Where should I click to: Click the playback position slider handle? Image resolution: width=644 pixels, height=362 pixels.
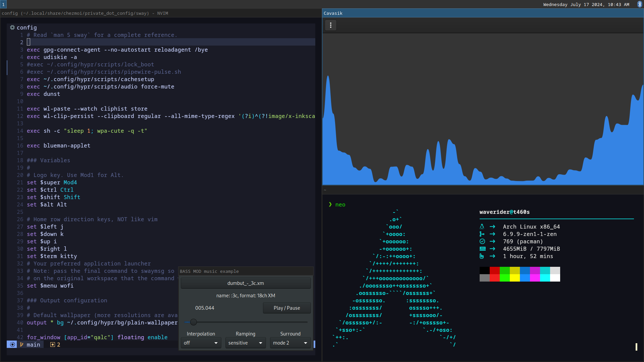point(194,322)
